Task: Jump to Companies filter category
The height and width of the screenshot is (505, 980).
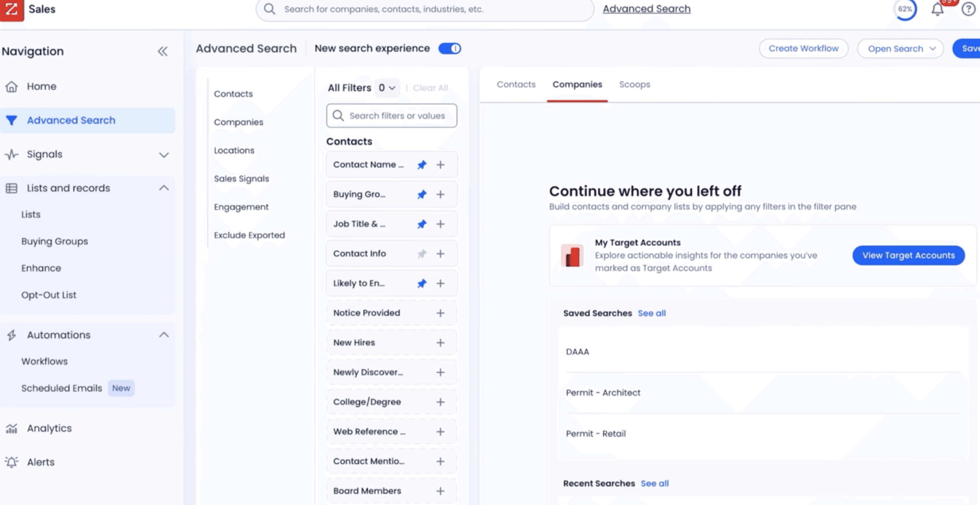Action: point(239,122)
